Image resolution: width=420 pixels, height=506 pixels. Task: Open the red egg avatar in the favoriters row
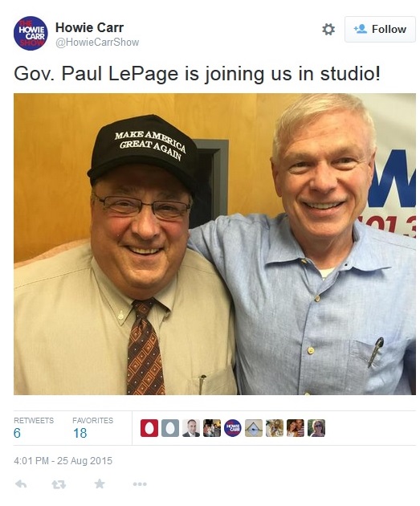(149, 428)
